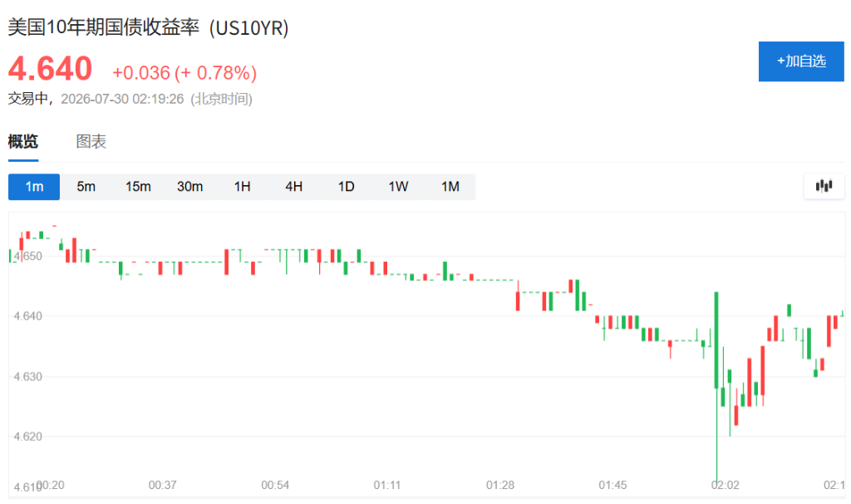This screenshot has width=851, height=504.
Task: Switch chart to 5m interval
Action: [86, 187]
